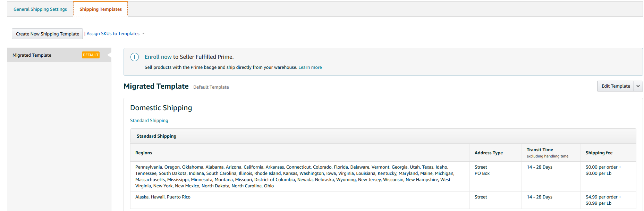Jump to Standard Shipping section link
This screenshot has height=211, width=644.
click(x=149, y=121)
